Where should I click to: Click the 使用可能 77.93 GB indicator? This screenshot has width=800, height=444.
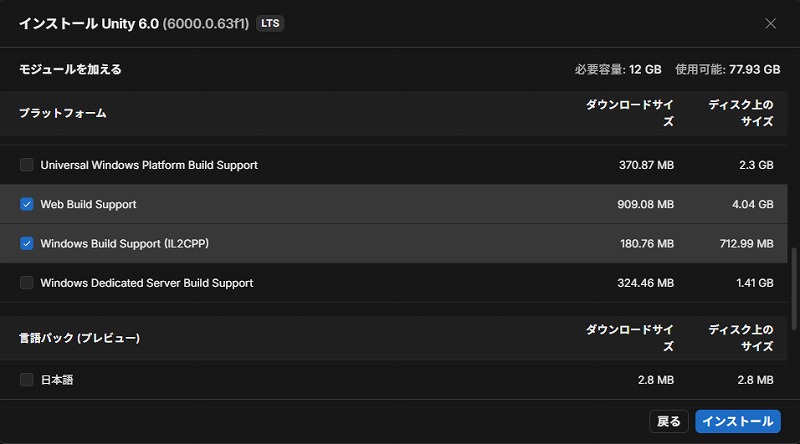(x=727, y=70)
